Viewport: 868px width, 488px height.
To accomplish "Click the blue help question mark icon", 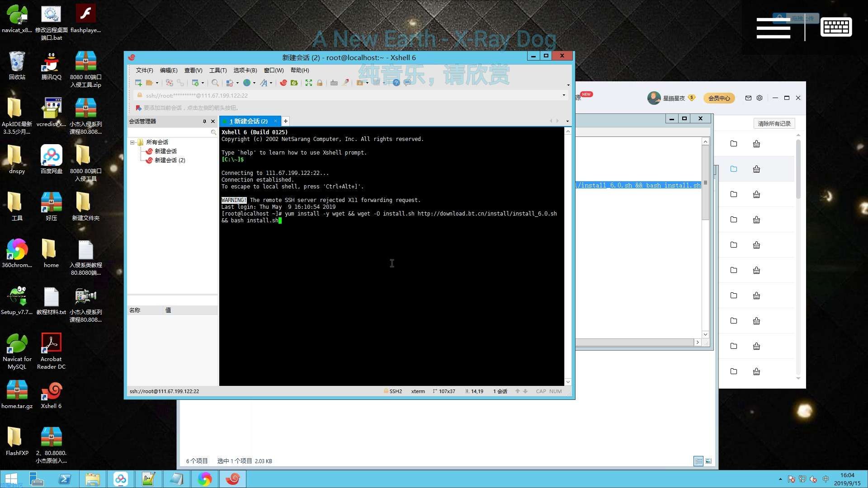I will coord(396,83).
